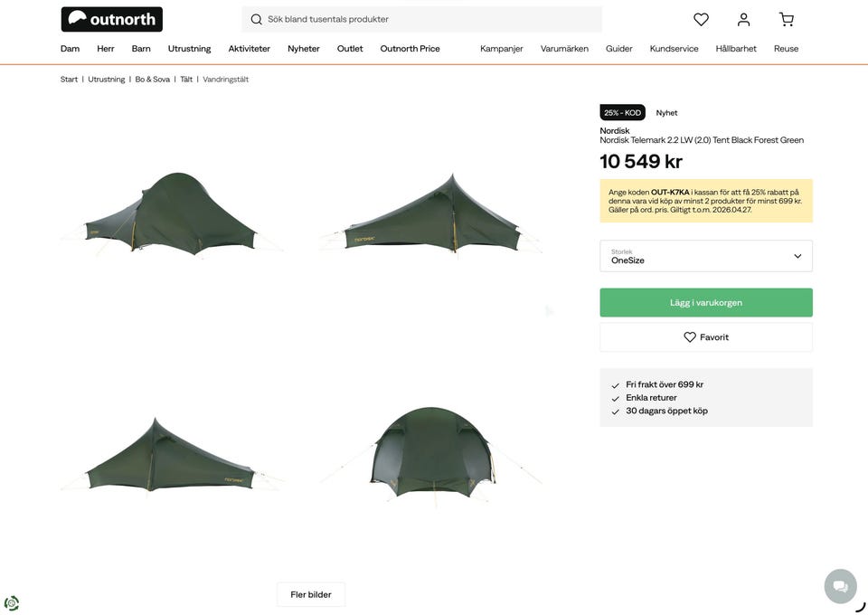Open the Kundservice link
868x615 pixels.
[674, 49]
